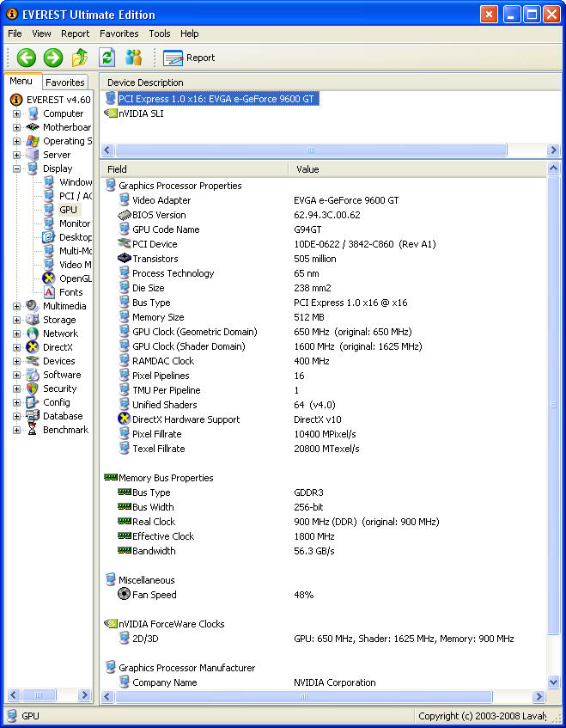
Task: Select the Network globe icon
Action: pos(33,333)
